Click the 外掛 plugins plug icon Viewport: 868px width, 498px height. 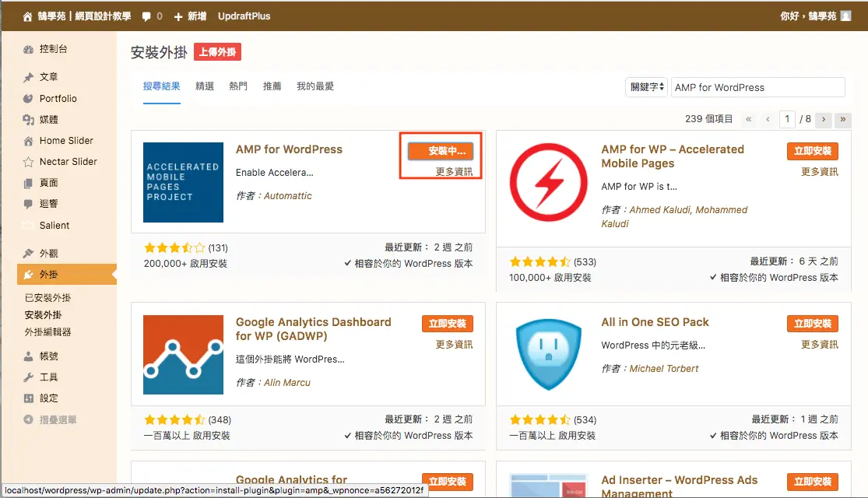(28, 275)
